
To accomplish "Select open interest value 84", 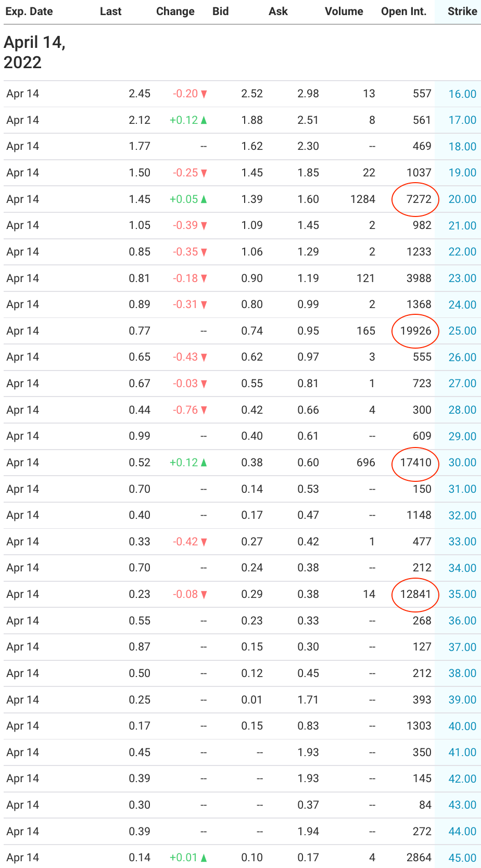I will (x=425, y=805).
